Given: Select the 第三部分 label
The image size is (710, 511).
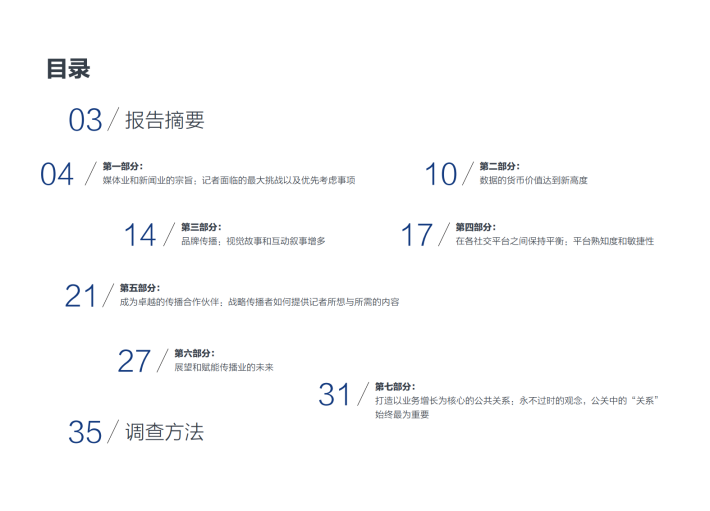Looking at the screenshot, I should click(x=201, y=227).
